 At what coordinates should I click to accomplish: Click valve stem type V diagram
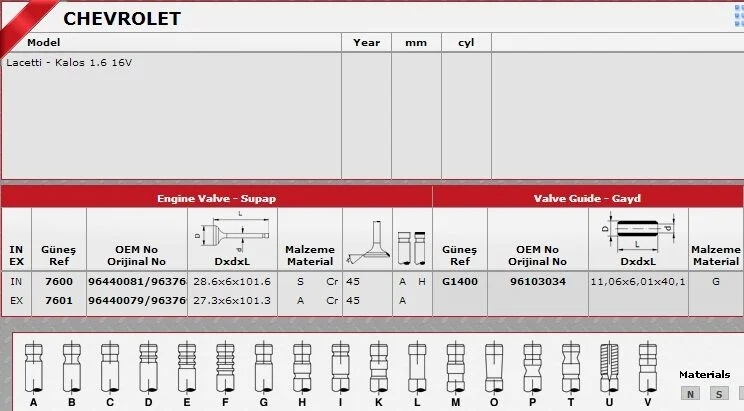click(x=647, y=366)
